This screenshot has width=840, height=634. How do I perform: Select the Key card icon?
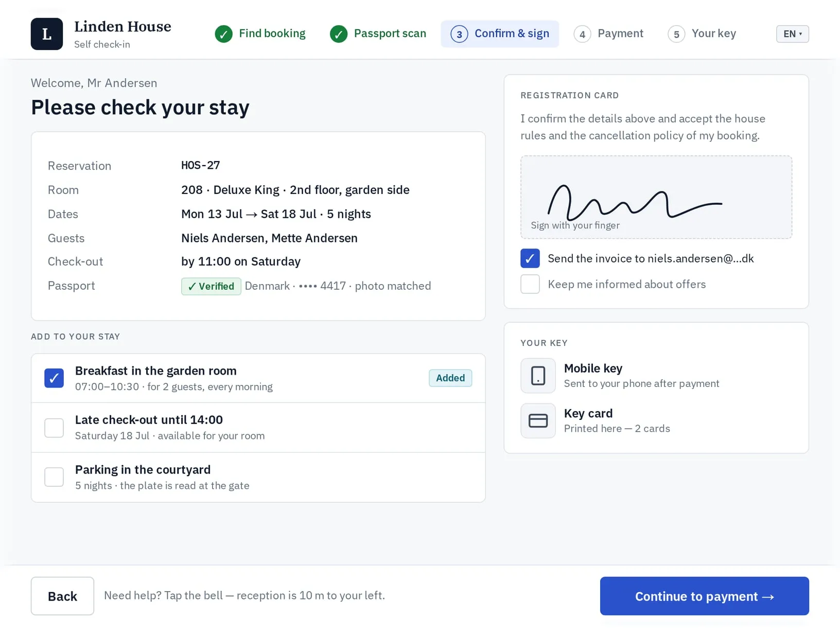pyautogui.click(x=538, y=421)
